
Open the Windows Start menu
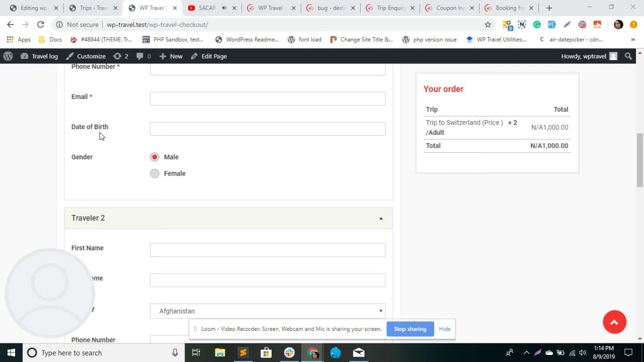[x=11, y=353]
